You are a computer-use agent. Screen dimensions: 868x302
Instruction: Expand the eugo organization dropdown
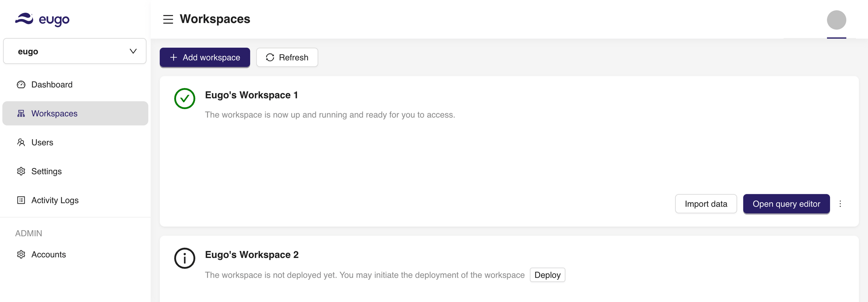[74, 51]
